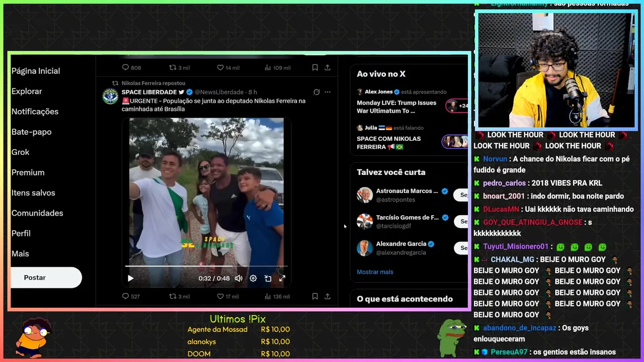Open Grok actions icon on the post
The height and width of the screenshot is (362, 644).
[x=316, y=92]
